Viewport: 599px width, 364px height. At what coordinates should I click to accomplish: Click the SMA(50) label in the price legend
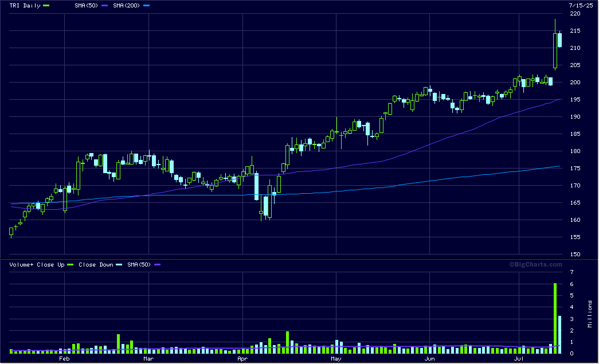[87, 6]
